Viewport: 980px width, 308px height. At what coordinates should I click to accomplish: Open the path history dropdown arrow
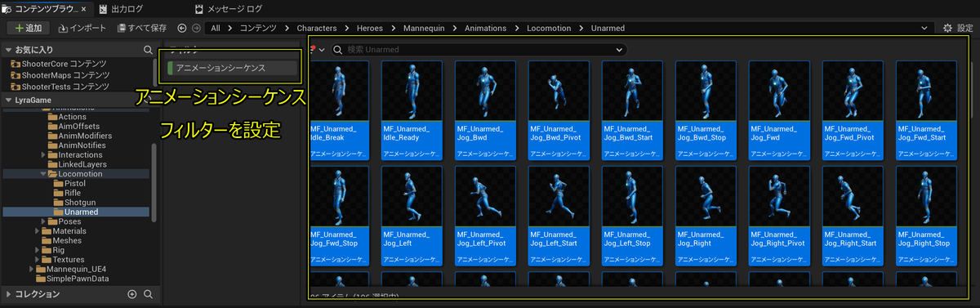tap(924, 28)
